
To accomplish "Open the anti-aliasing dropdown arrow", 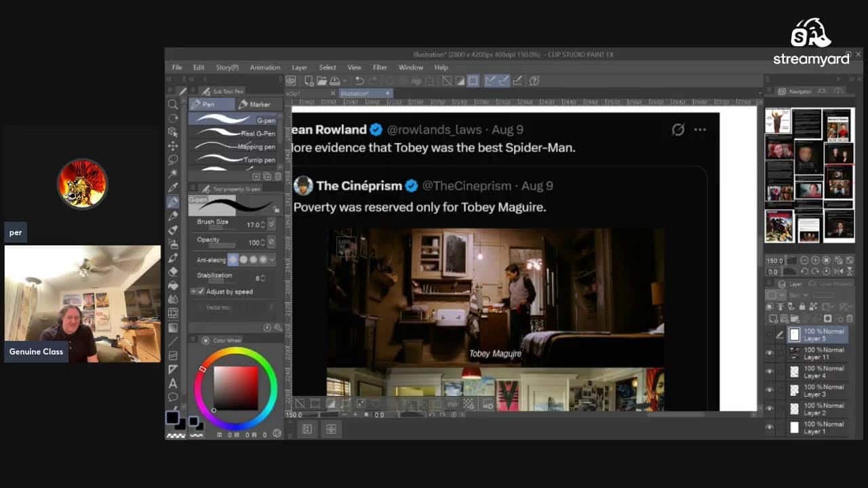I will point(272,260).
